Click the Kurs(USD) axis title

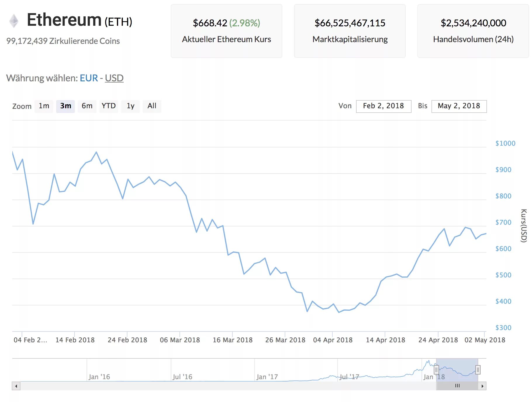coord(524,226)
